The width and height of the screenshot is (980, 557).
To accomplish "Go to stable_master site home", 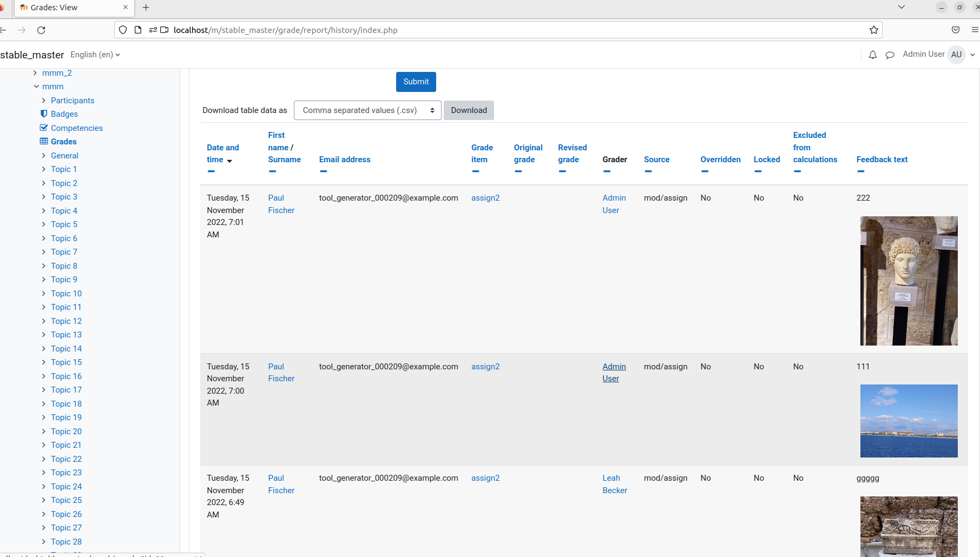I will pyautogui.click(x=32, y=55).
